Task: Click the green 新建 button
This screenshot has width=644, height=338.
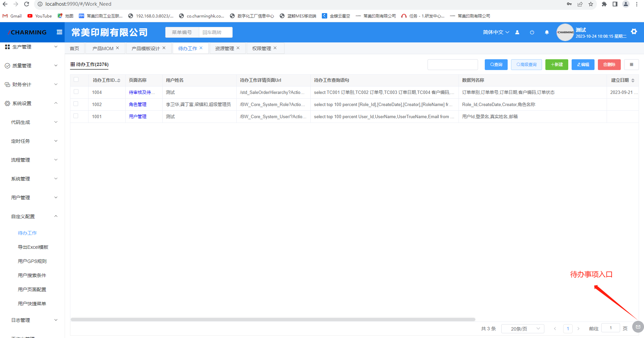Action: pos(557,65)
